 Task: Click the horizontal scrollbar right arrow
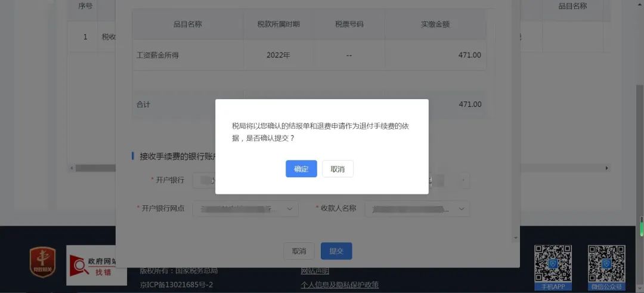coord(606,168)
